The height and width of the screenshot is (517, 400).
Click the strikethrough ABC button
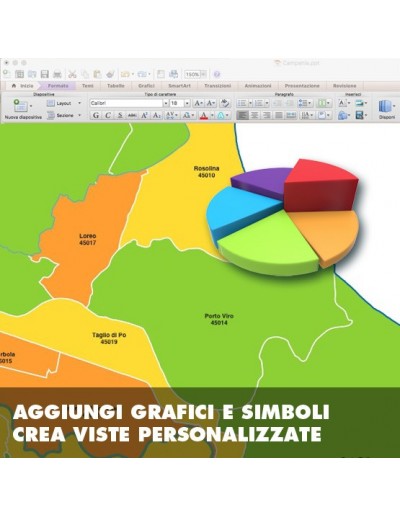point(132,115)
